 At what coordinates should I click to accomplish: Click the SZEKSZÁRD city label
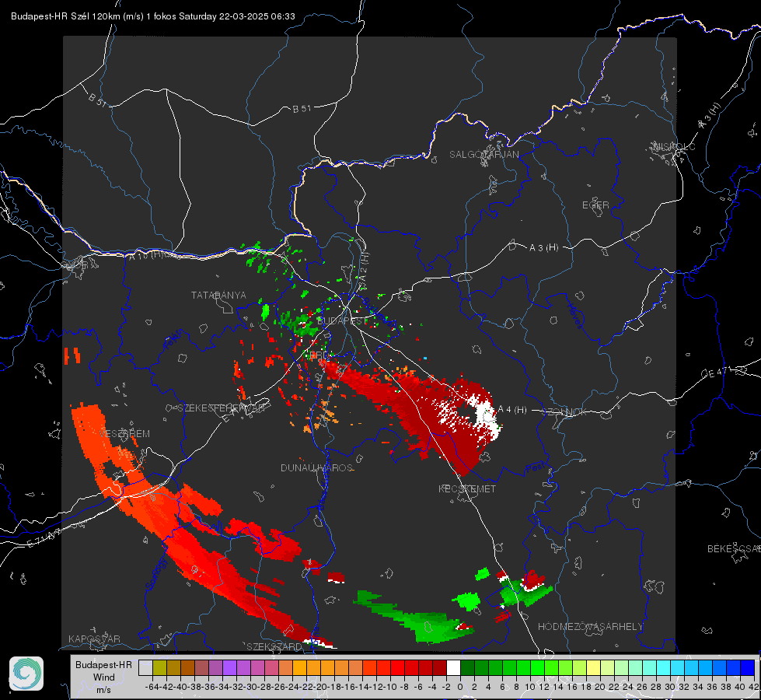point(274,646)
